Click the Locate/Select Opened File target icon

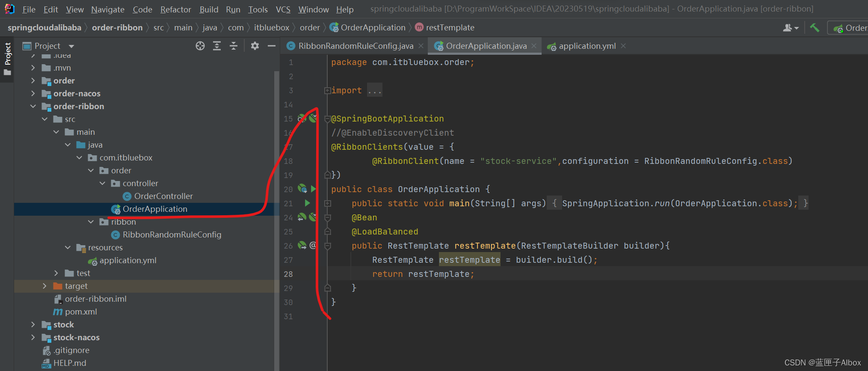pyautogui.click(x=200, y=46)
